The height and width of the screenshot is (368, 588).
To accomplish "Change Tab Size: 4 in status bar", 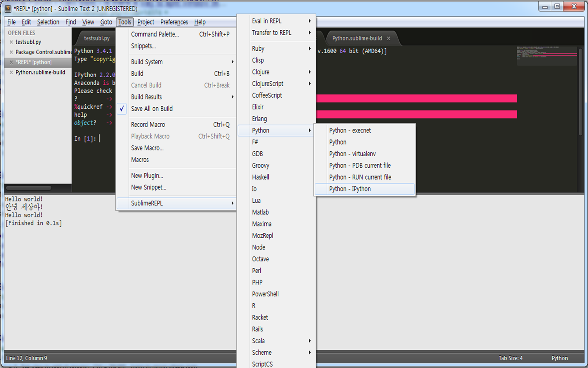I will [x=510, y=358].
